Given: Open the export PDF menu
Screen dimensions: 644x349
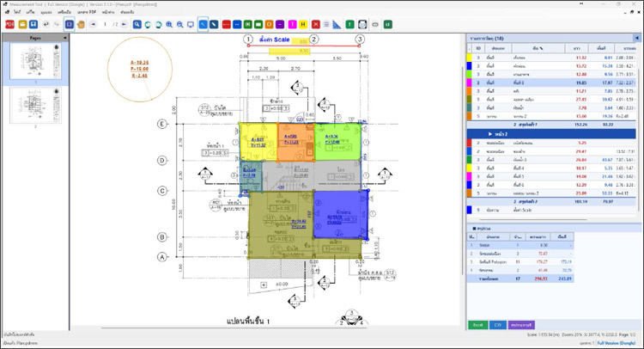Looking at the screenshot, I should point(86,13).
